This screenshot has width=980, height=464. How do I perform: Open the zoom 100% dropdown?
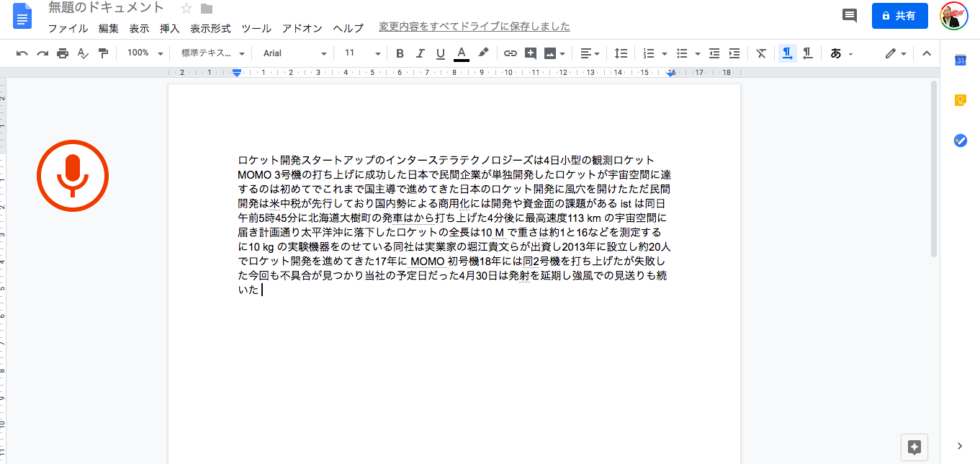click(x=145, y=53)
